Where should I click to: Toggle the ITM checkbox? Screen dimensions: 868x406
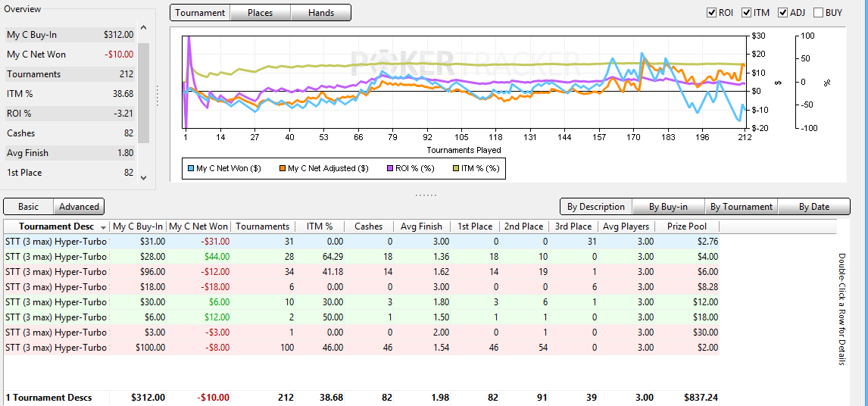[x=747, y=13]
